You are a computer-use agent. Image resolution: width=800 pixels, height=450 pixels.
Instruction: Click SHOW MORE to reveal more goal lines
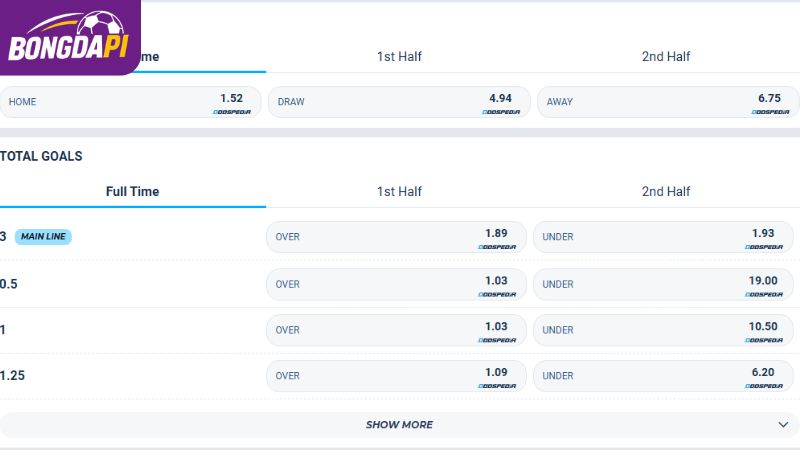(399, 424)
